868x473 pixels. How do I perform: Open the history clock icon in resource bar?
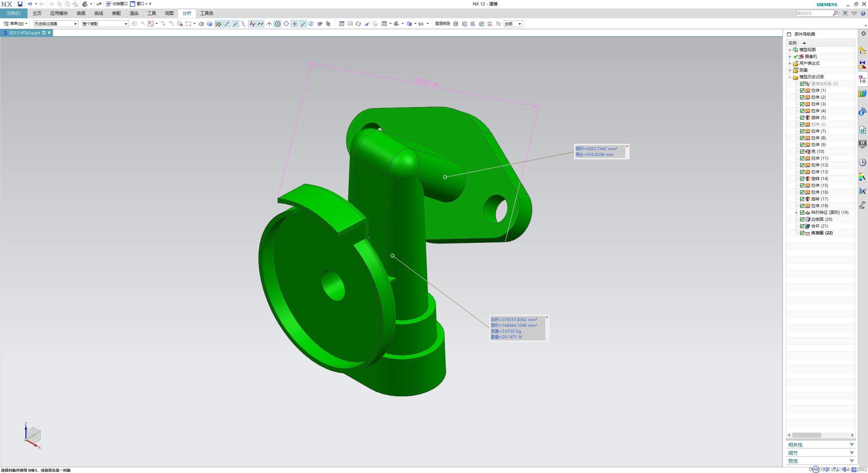[862, 162]
